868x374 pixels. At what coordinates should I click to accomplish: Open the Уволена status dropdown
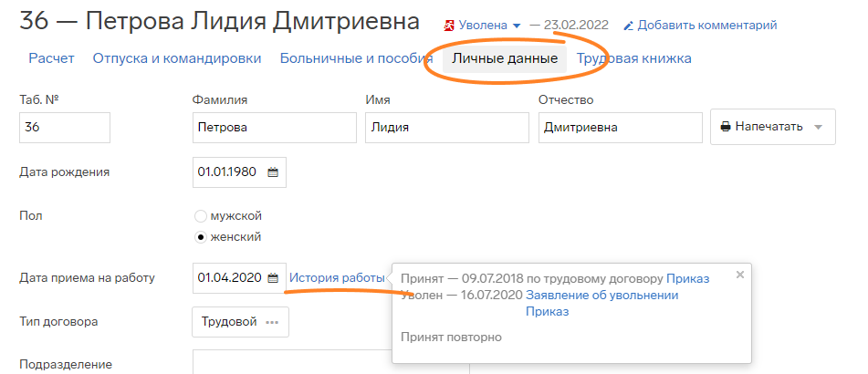coord(489,25)
